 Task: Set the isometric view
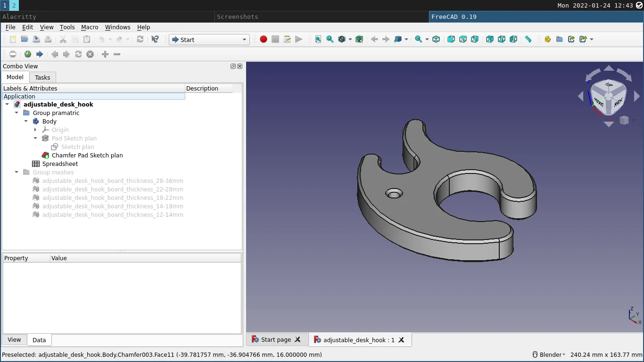pos(436,40)
